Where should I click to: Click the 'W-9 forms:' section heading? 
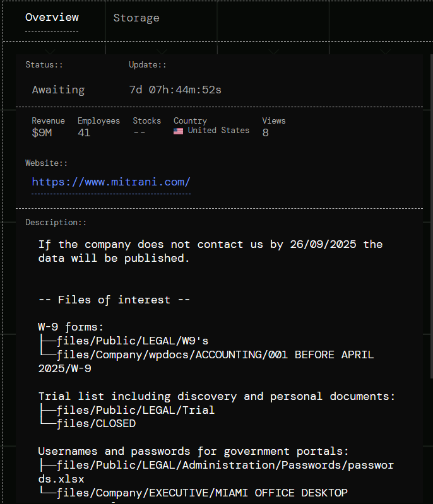pos(71,327)
